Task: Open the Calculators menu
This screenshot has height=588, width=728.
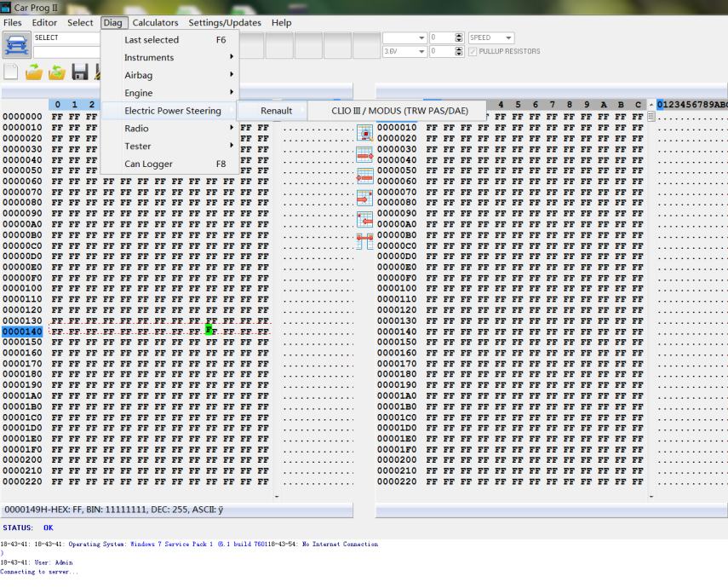Action: click(x=155, y=23)
